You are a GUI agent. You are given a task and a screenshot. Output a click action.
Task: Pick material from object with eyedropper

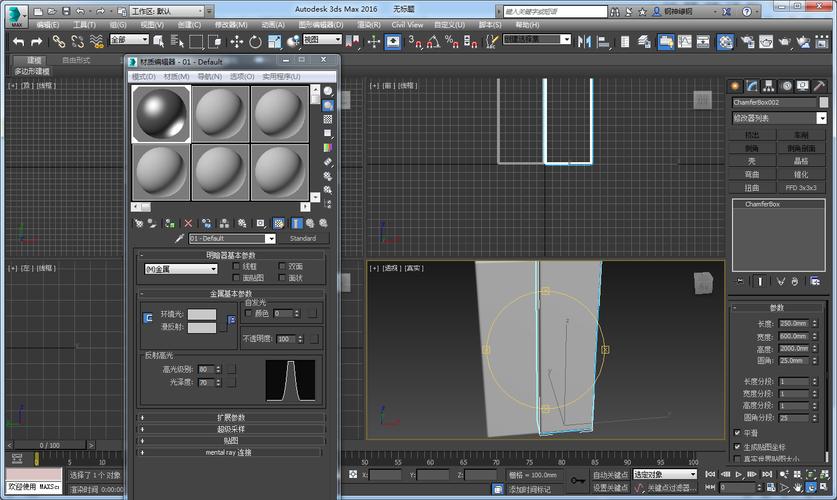pos(180,239)
